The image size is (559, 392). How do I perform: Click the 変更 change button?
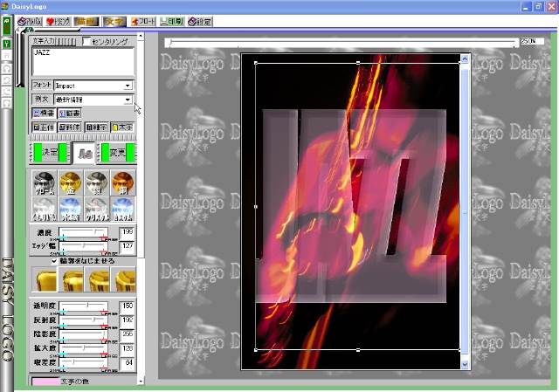tap(118, 153)
